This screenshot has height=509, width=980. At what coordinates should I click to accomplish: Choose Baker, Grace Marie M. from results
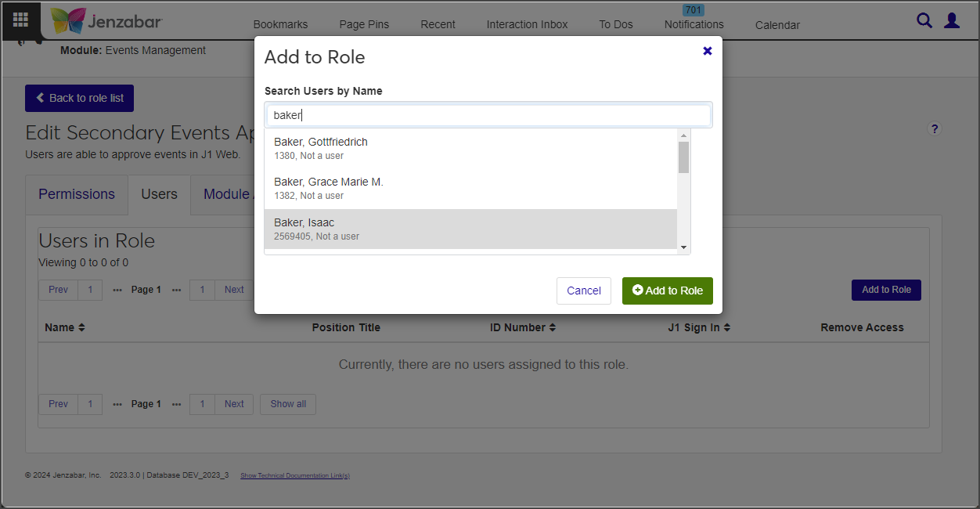click(x=470, y=188)
